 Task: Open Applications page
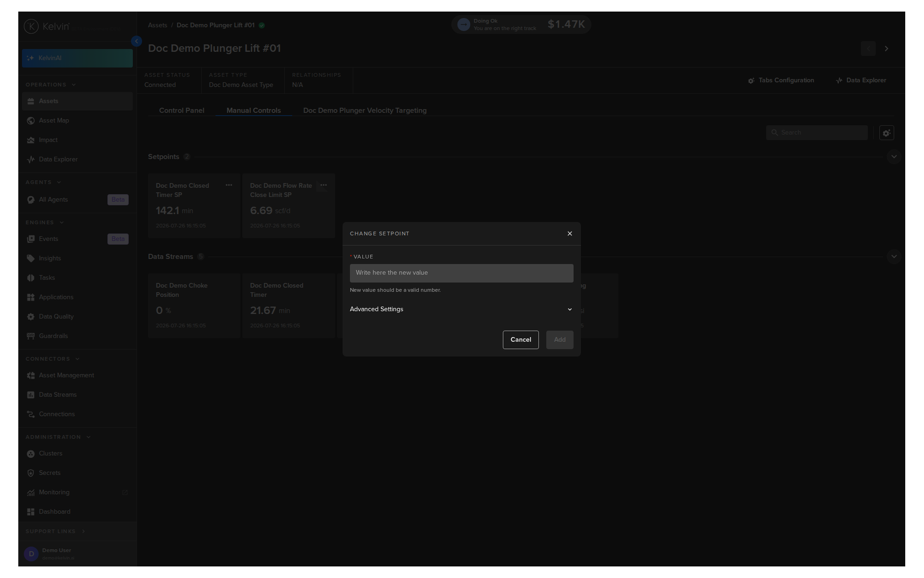(x=77, y=297)
